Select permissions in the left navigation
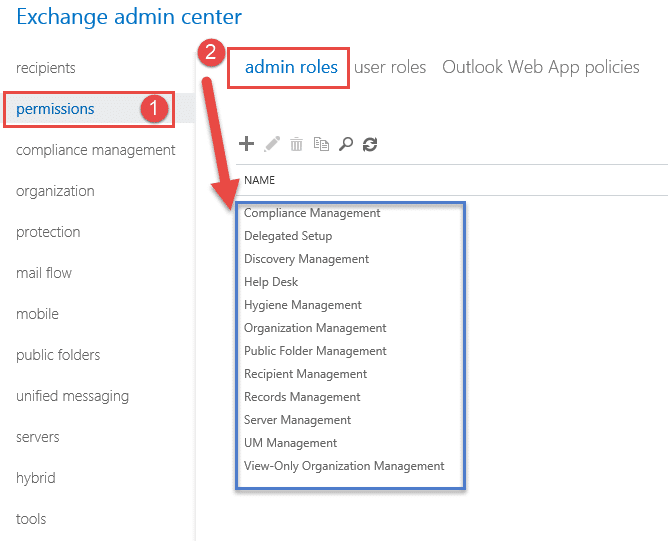This screenshot has height=541, width=668. [55, 109]
